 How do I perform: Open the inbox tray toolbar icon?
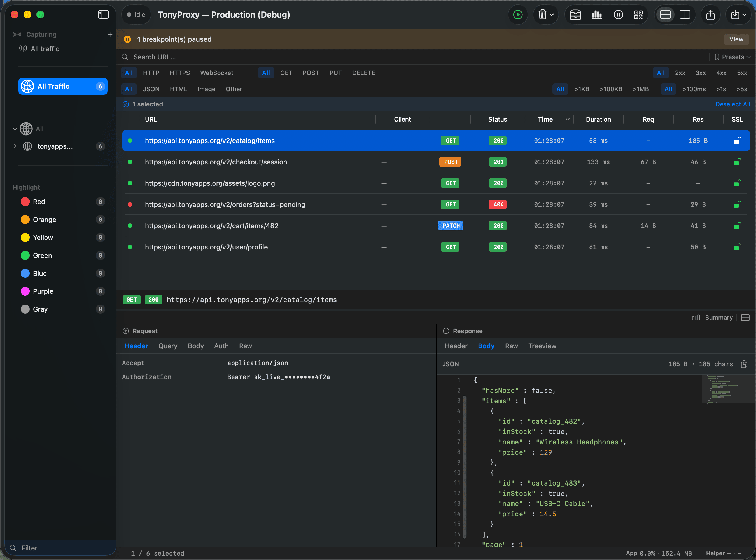tap(575, 15)
